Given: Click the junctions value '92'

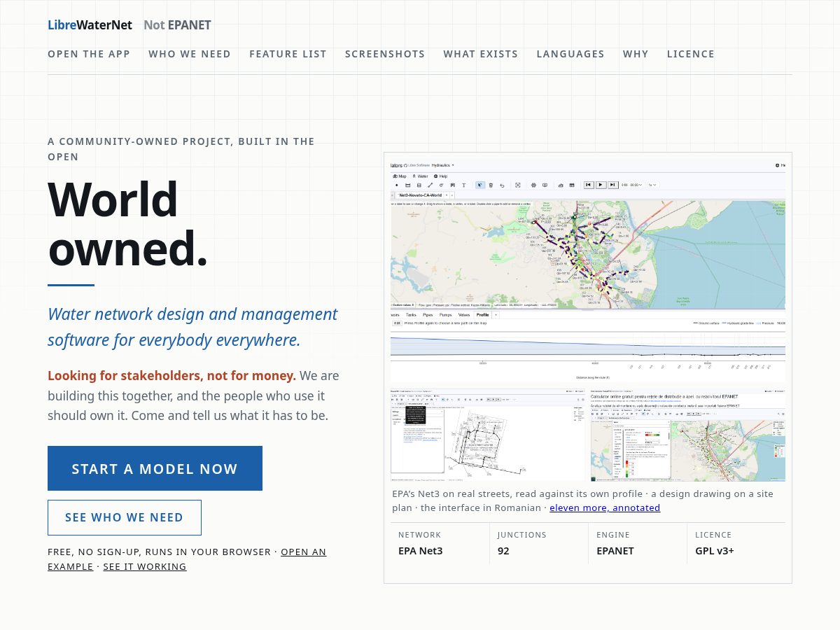Looking at the screenshot, I should [x=503, y=551].
